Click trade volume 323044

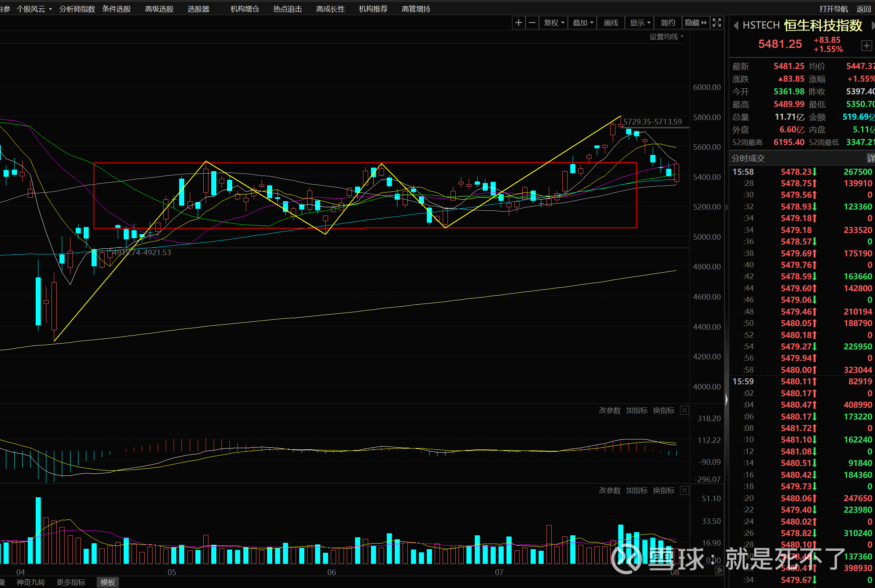point(858,370)
